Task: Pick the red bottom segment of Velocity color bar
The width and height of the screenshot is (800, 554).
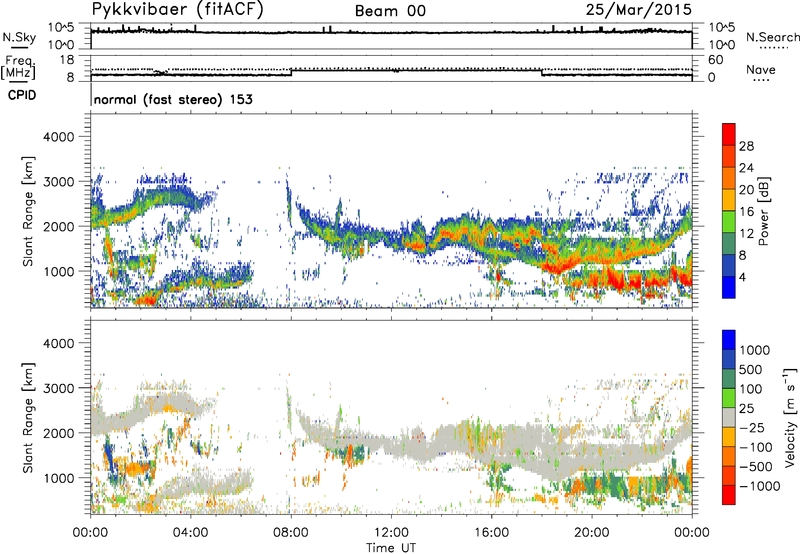Action: [x=729, y=495]
